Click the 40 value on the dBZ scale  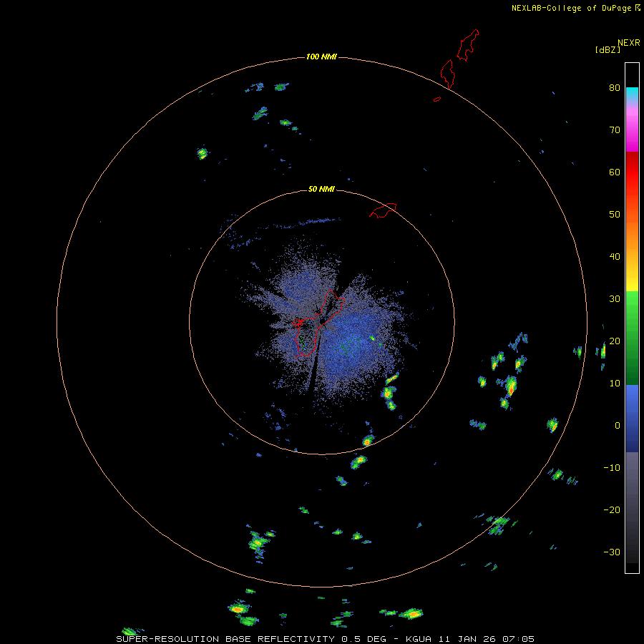tap(615, 256)
